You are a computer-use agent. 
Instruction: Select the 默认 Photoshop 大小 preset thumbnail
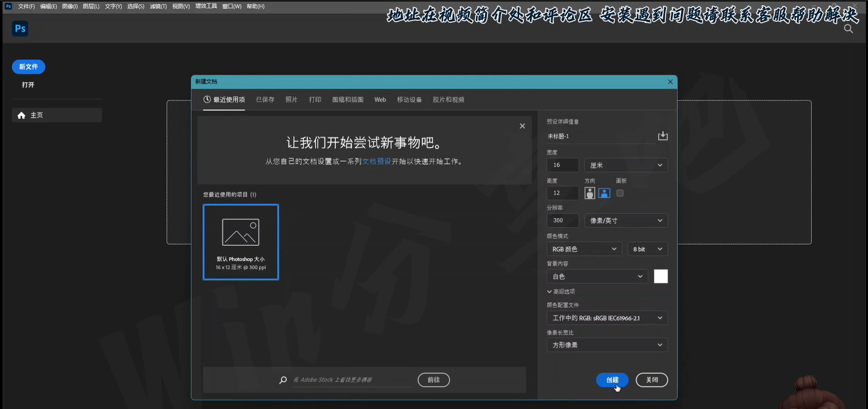coord(241,242)
